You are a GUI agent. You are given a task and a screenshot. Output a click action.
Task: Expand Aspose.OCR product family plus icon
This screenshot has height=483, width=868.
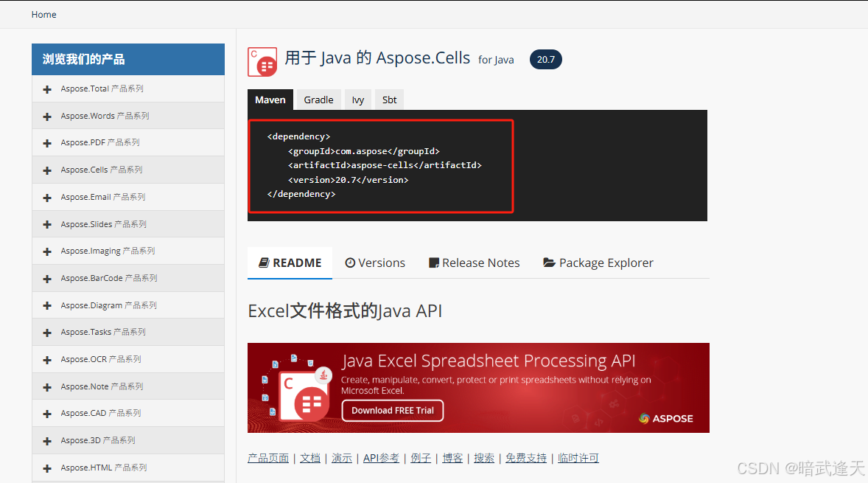tap(47, 360)
